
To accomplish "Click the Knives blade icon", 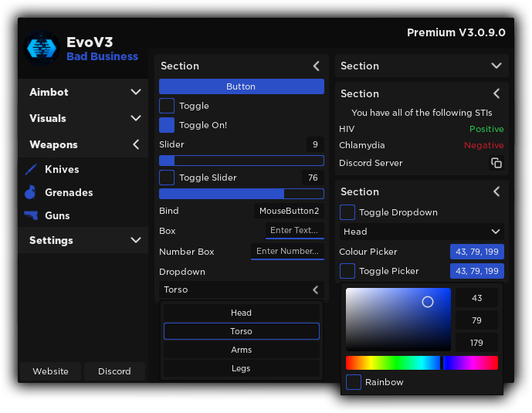I will pyautogui.click(x=31, y=169).
